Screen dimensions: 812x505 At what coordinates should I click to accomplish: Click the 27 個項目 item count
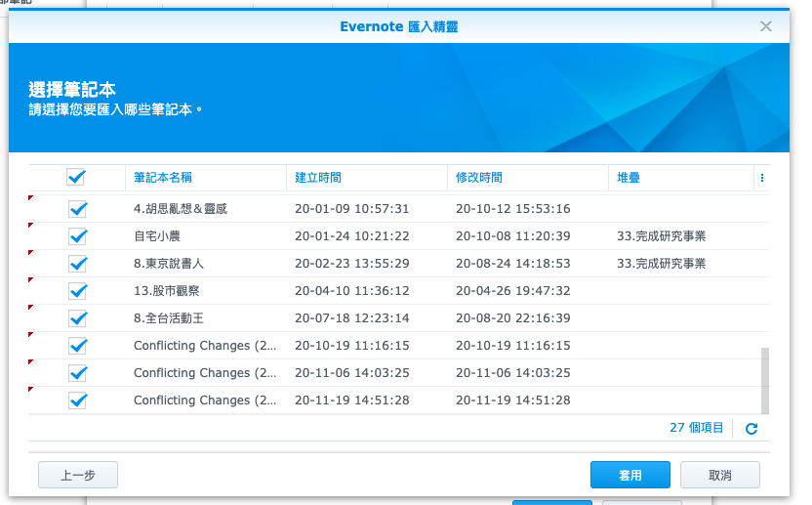697,428
